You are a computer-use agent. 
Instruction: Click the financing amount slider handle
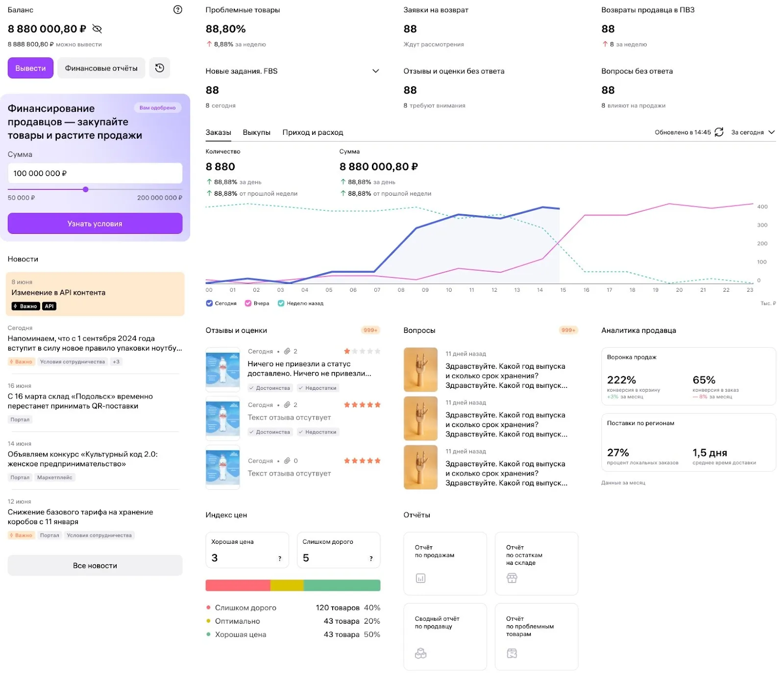(x=86, y=189)
